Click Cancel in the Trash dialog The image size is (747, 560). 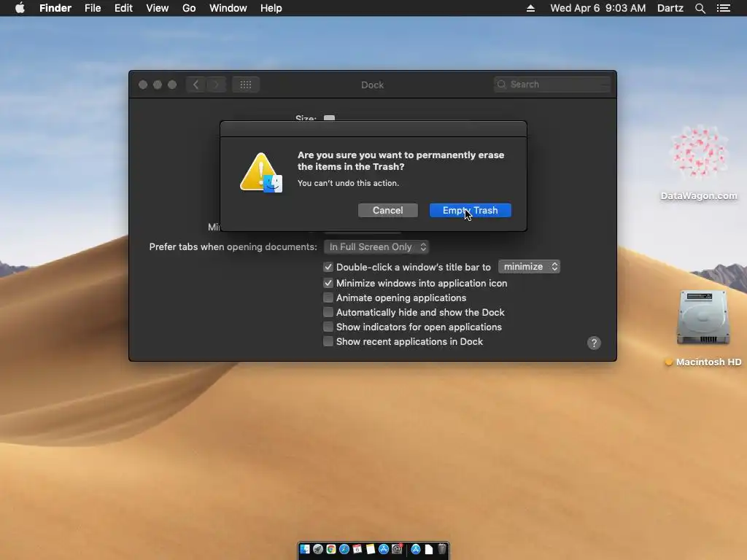coord(388,211)
